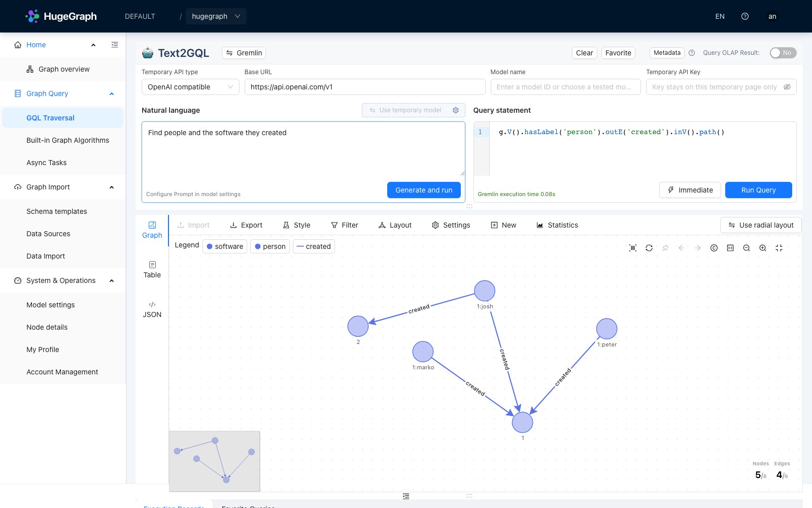Click the Use radial layout button
812x508 pixels.
click(x=761, y=225)
